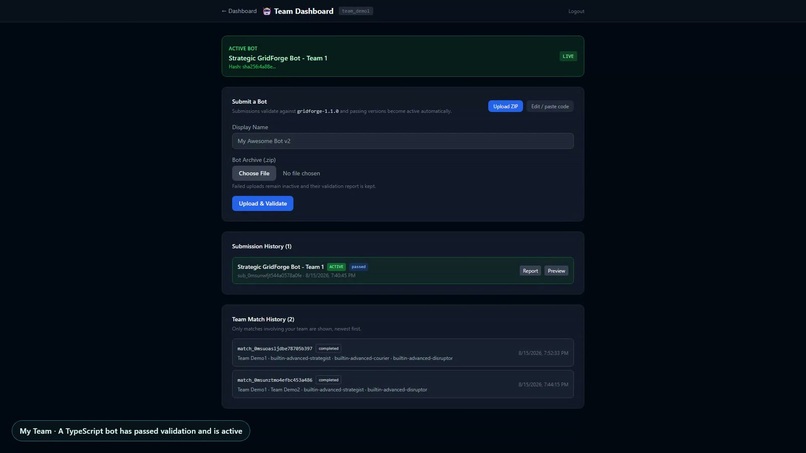Image resolution: width=806 pixels, height=453 pixels.
Task: Click the completed badge of the 7:52:33 PM match
Action: point(328,349)
